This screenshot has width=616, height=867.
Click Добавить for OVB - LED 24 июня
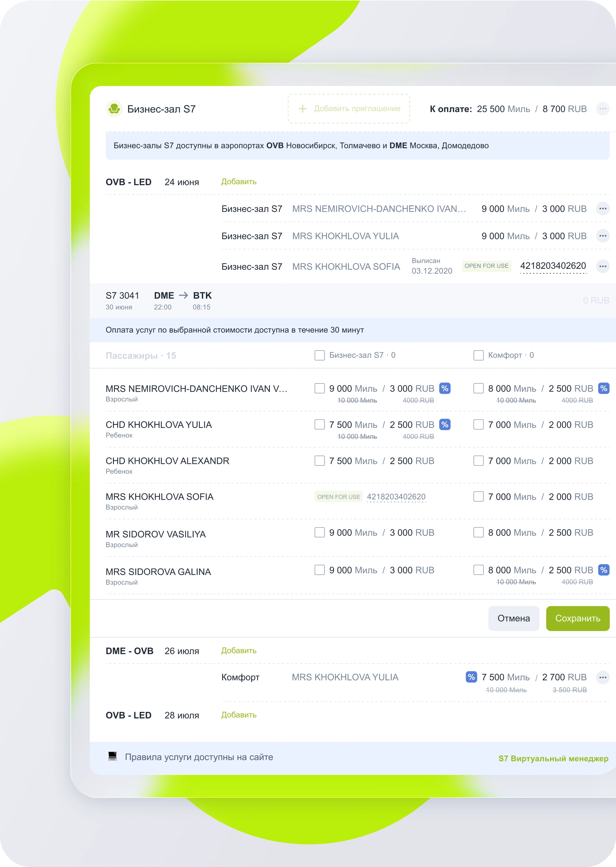click(238, 182)
